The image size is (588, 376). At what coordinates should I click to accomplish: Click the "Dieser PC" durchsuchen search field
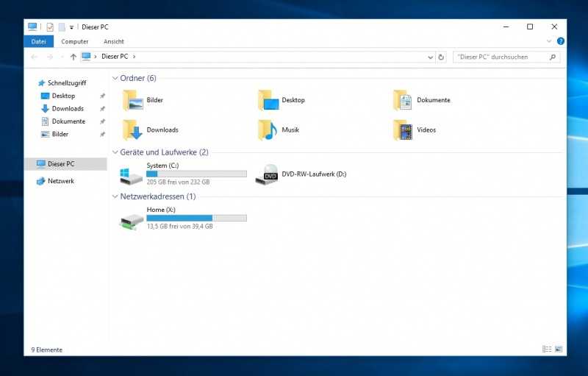click(x=506, y=57)
